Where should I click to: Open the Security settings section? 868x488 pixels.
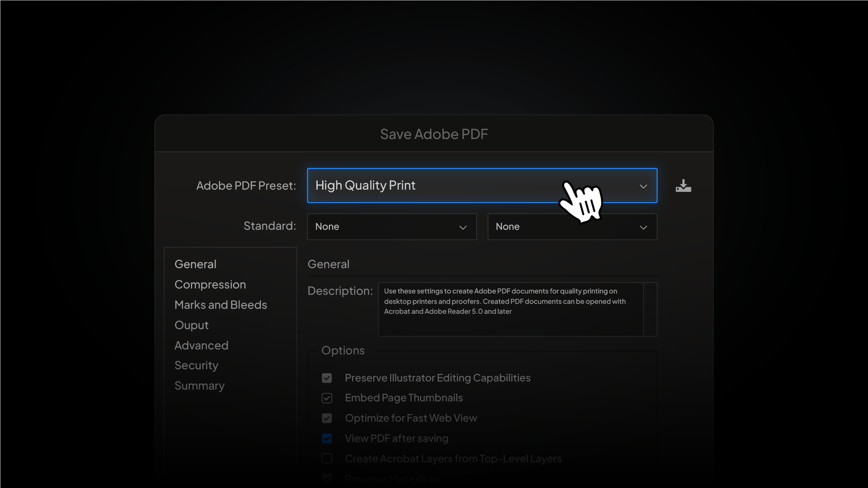coord(196,365)
